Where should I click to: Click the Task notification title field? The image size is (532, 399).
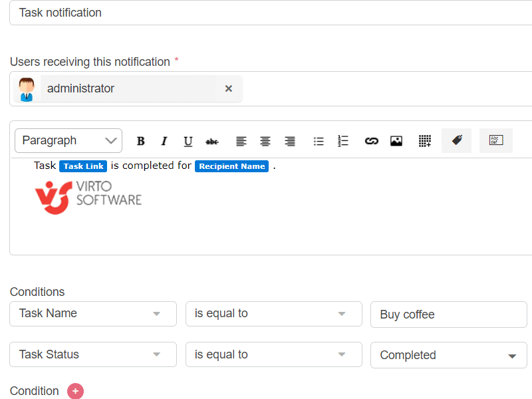click(271, 13)
